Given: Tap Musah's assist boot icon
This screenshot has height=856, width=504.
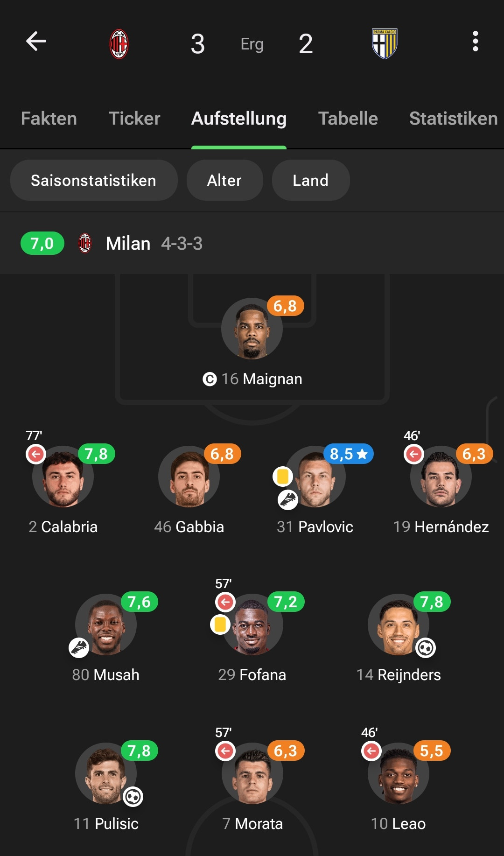Looking at the screenshot, I should coord(79,648).
